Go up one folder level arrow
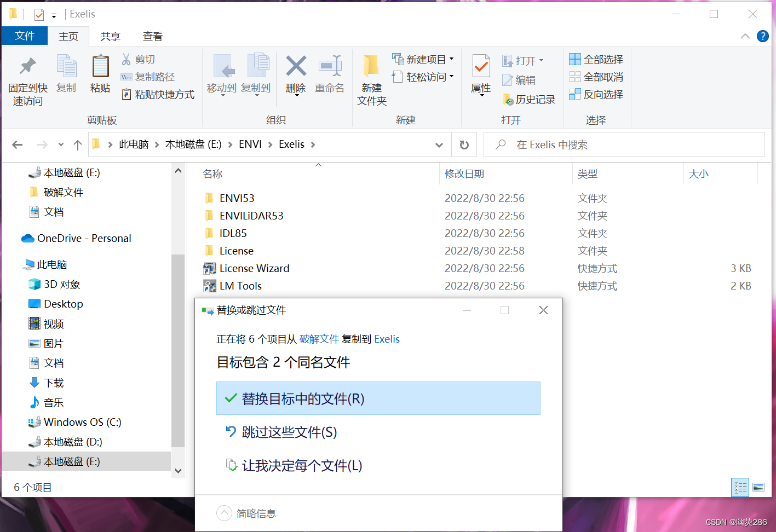Image resolution: width=776 pixels, height=532 pixels. [x=78, y=144]
